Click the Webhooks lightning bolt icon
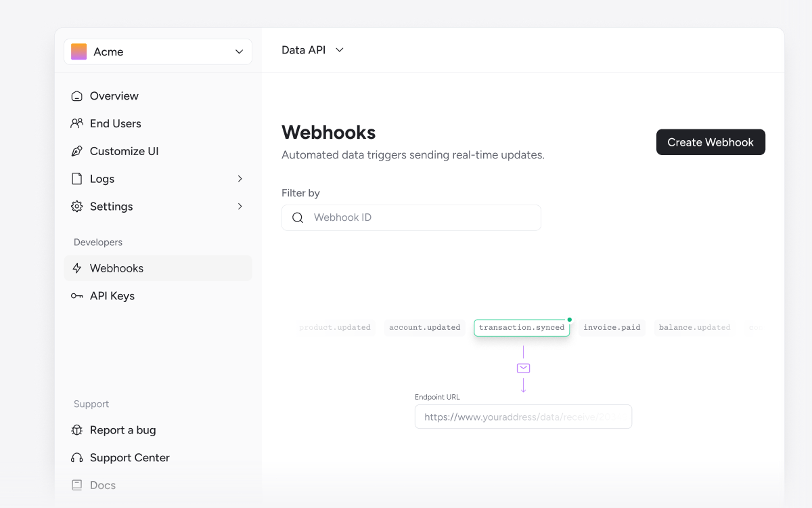Viewport: 812px width, 508px height. point(77,268)
